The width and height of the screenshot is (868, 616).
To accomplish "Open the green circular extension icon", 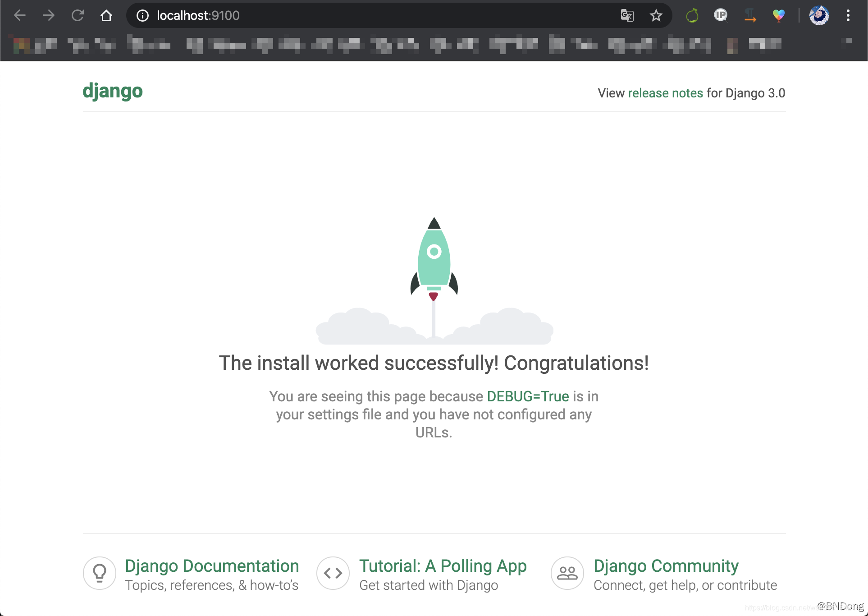I will [x=692, y=15].
